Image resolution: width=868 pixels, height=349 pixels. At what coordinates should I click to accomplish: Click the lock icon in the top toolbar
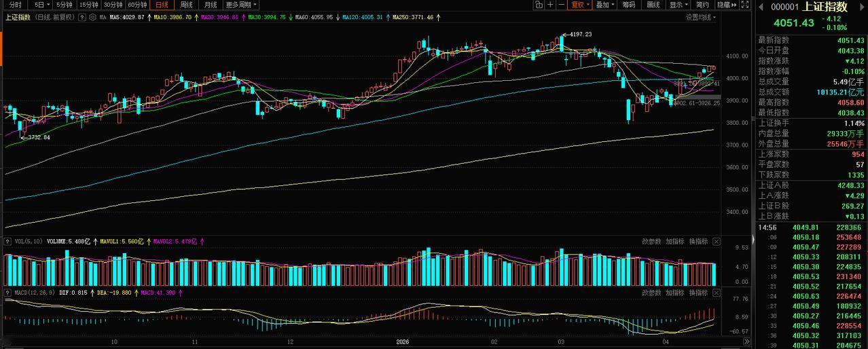click(539, 5)
